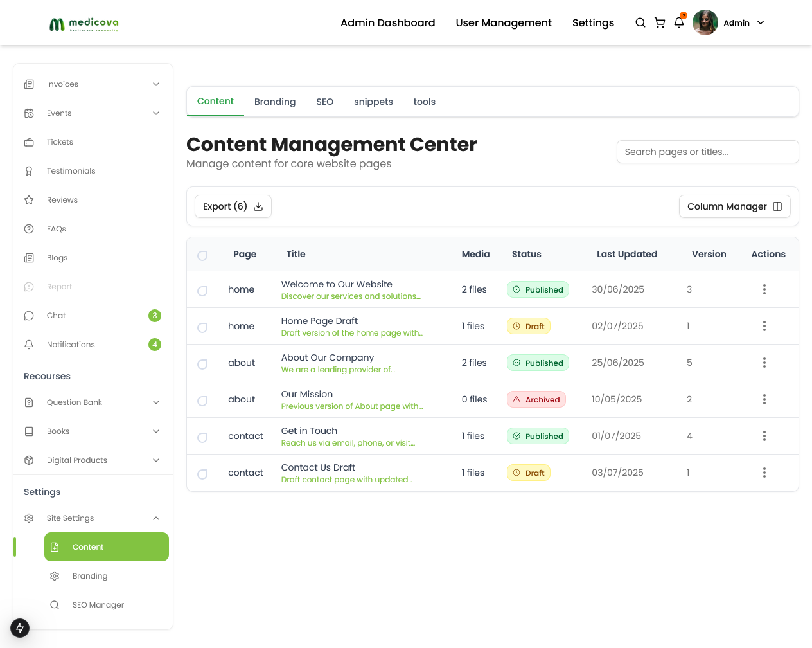Click the Export (6) button
Viewport: 812px width, 648px height.
coord(233,206)
